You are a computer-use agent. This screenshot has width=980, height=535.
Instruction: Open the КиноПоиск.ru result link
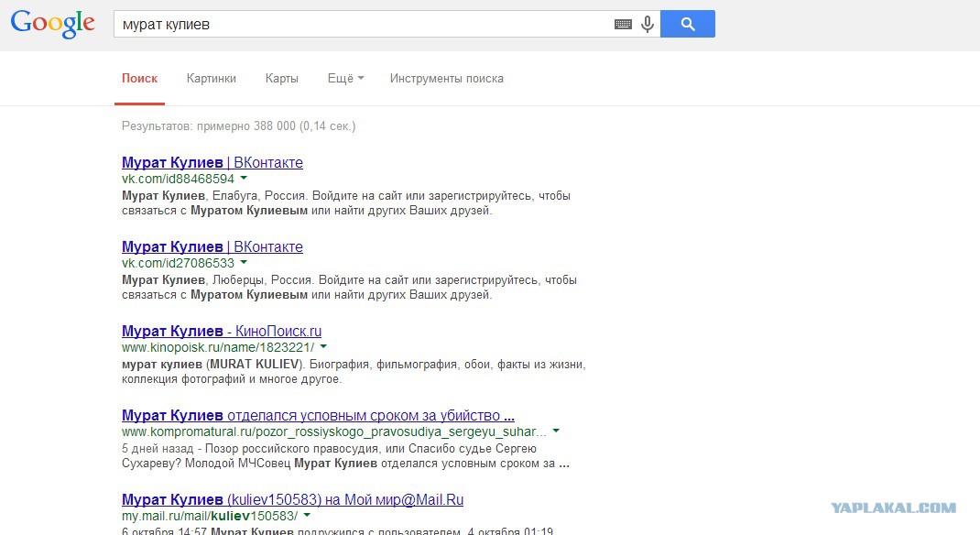pos(222,332)
